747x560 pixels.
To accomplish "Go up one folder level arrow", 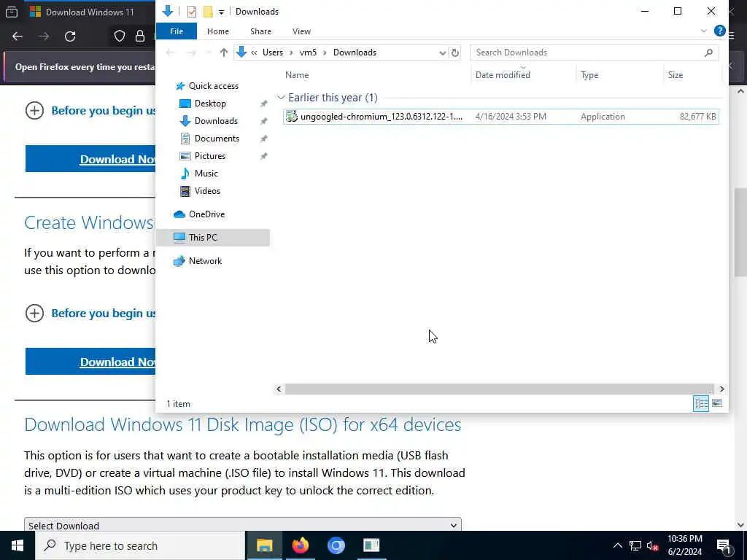I will (223, 52).
